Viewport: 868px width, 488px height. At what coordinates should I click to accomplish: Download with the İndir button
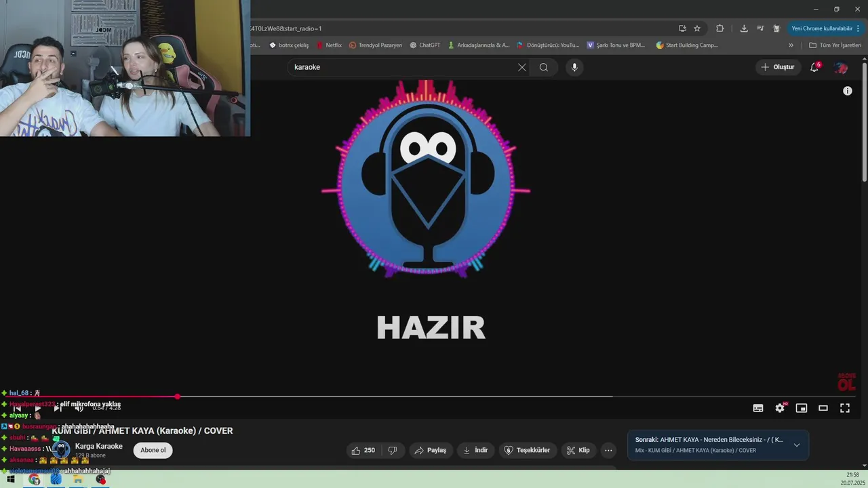475,450
